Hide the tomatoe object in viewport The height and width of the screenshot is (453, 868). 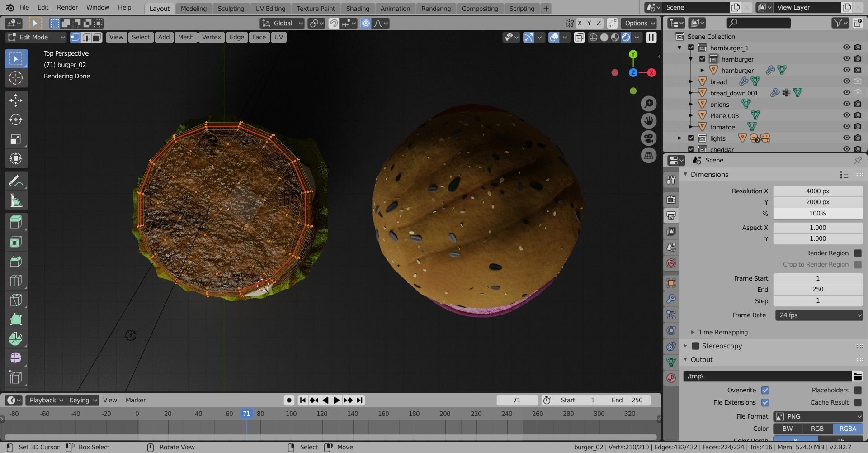tap(846, 127)
